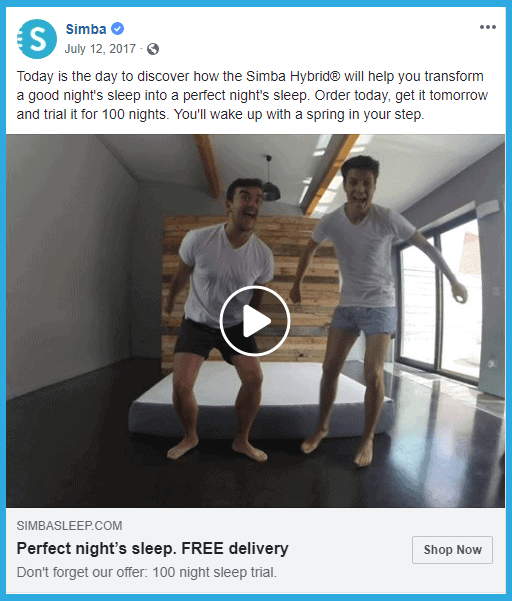The image size is (512, 601).
Task: Visit the SIMBASLEEP.COM domain link
Action: [x=69, y=525]
